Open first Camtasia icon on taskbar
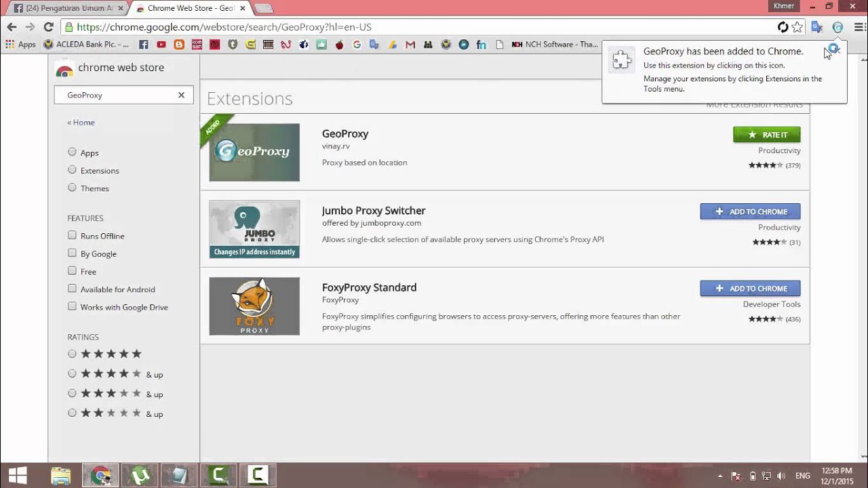This screenshot has width=868, height=488. click(218, 475)
